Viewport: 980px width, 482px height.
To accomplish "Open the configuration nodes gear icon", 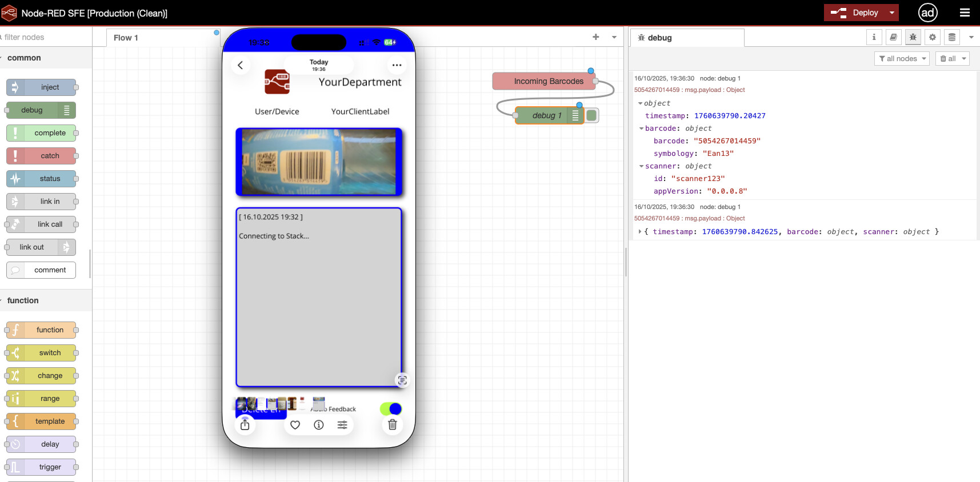I will [933, 37].
